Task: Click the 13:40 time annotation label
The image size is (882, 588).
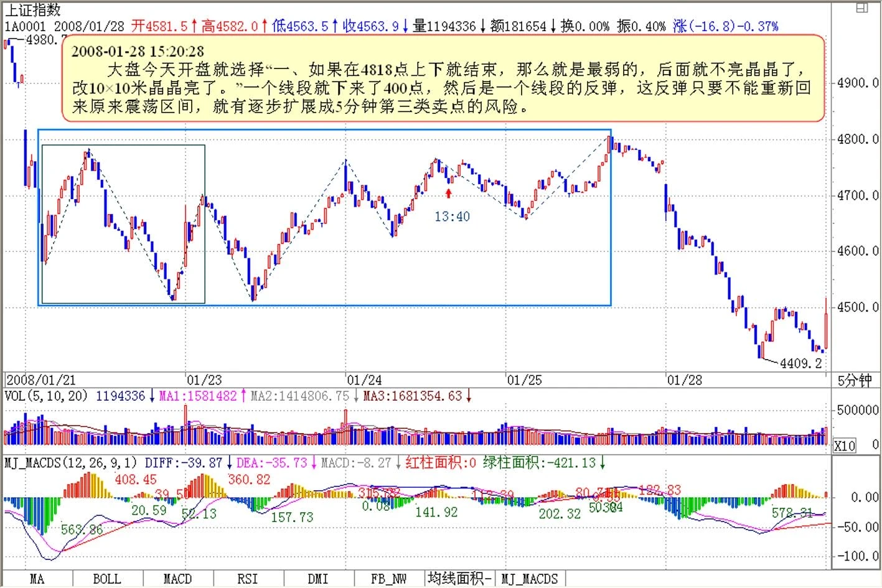Action: 452,217
